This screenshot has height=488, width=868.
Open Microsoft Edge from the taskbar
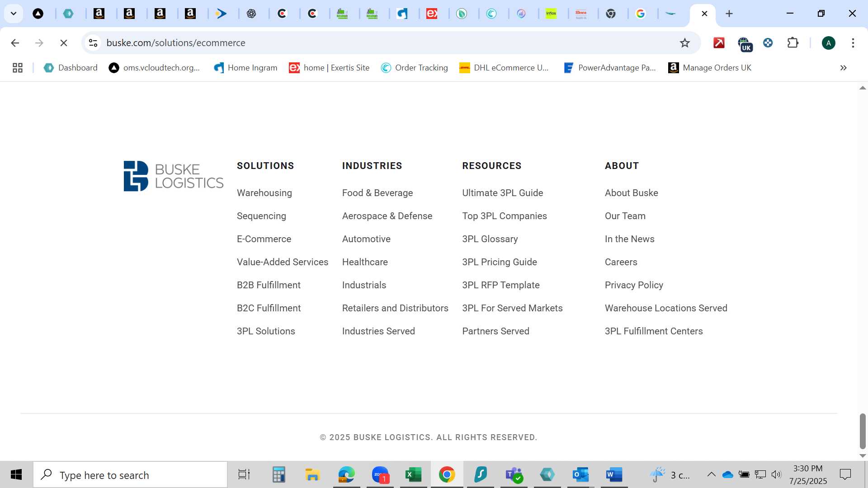[x=347, y=474]
